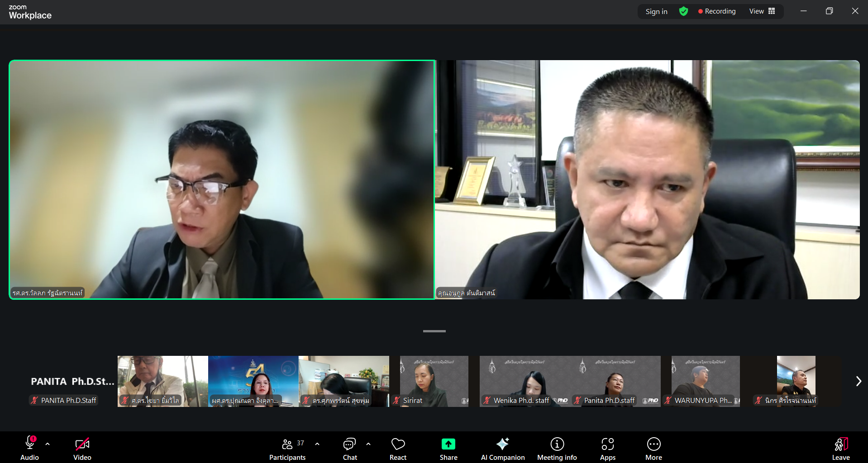Open the AI Companion panel

[x=502, y=449]
